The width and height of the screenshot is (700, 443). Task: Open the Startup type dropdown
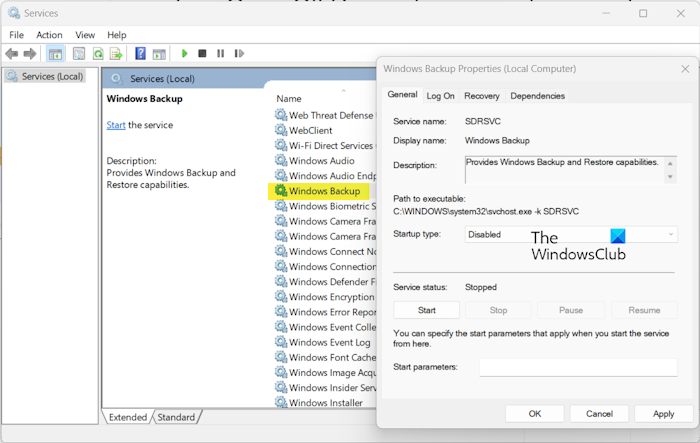571,234
